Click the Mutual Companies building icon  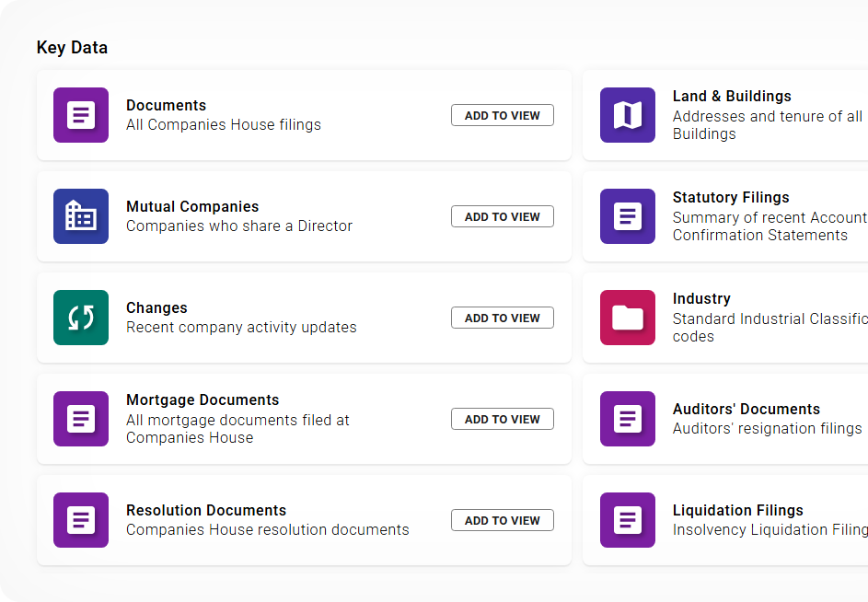[81, 216]
